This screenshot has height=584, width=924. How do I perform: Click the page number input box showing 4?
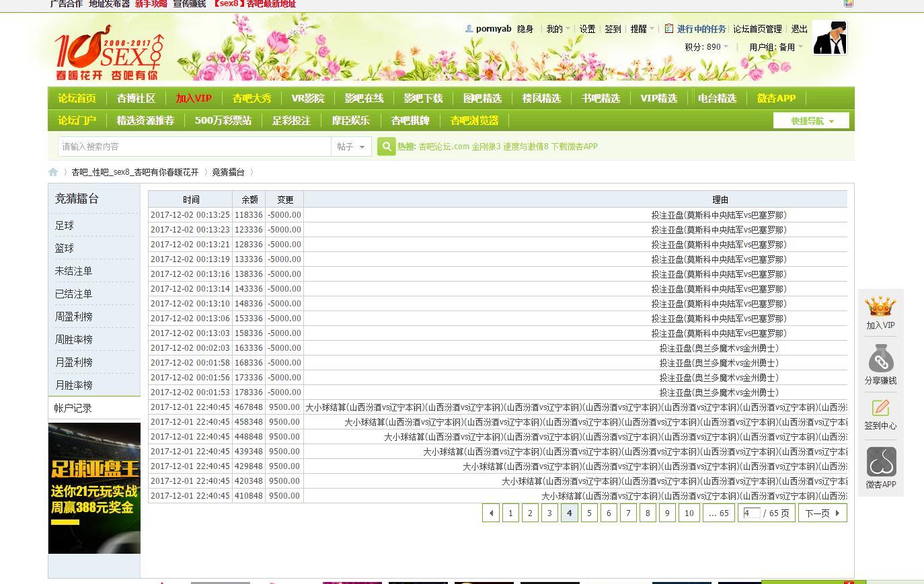(751, 513)
